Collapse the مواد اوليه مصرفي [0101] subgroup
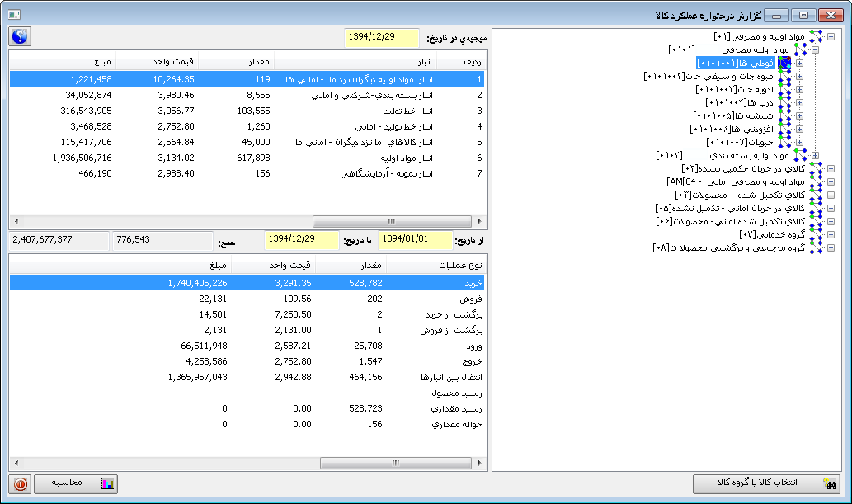The width and height of the screenshot is (852, 504). (814, 49)
